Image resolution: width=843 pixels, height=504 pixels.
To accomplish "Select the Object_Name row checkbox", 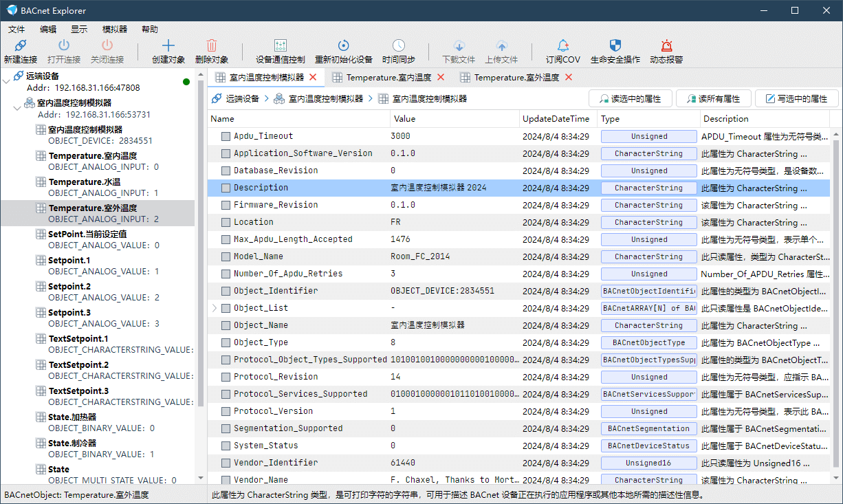I will point(226,325).
